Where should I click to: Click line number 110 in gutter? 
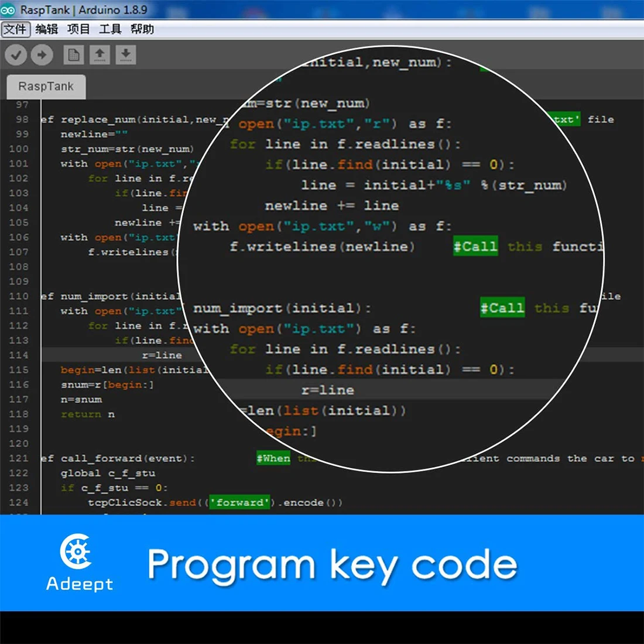click(19, 297)
